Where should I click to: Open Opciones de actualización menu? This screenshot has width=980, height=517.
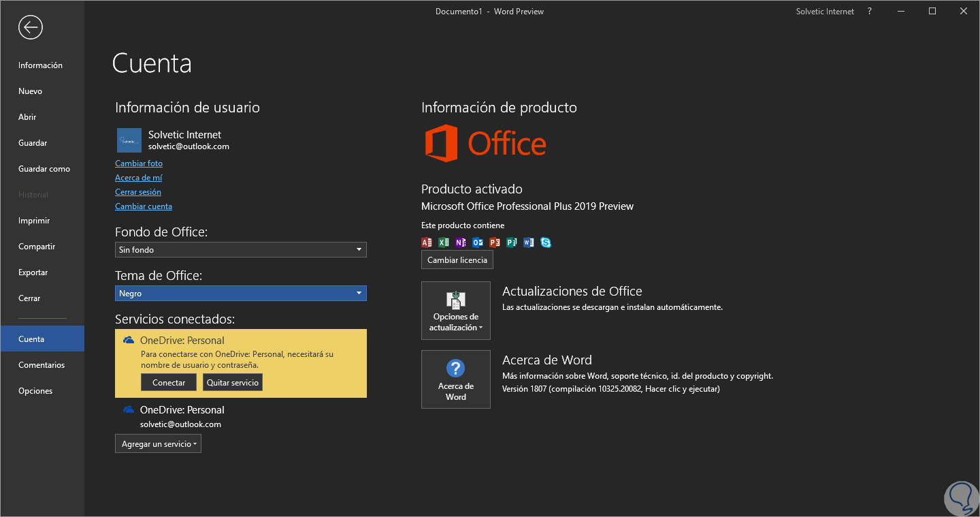pyautogui.click(x=456, y=311)
